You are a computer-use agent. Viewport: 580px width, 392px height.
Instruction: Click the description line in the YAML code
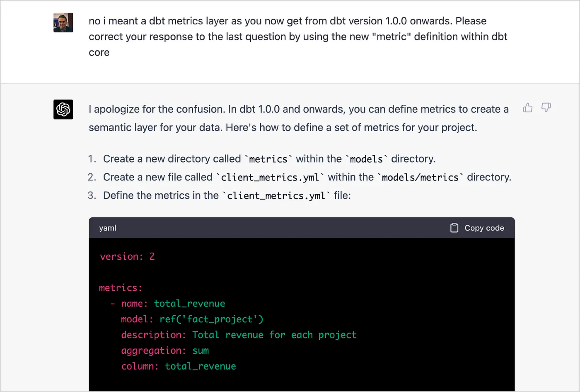(x=238, y=335)
